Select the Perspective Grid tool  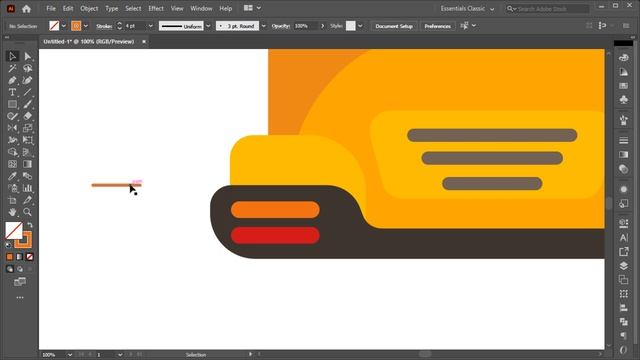pos(27,152)
